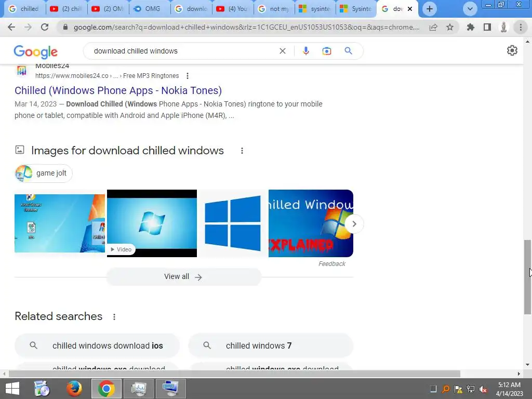
Task: Share this page icon in address bar
Action: tap(433, 27)
